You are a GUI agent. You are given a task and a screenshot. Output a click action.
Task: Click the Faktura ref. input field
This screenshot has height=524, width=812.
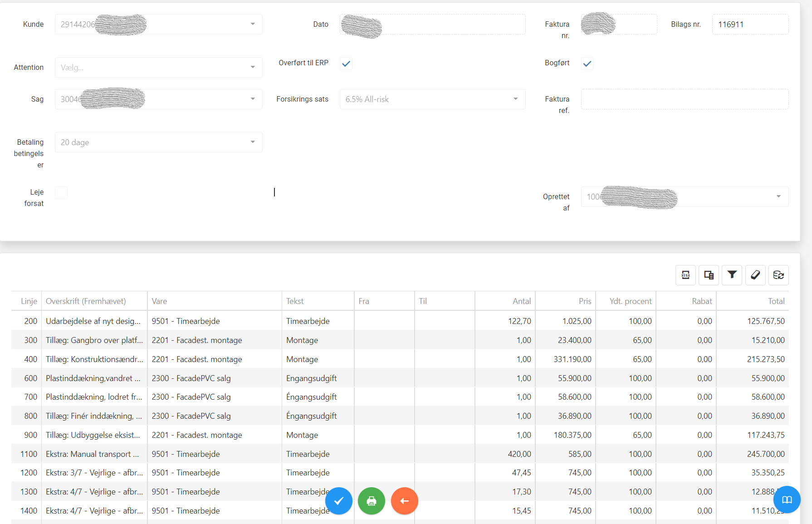click(x=685, y=99)
